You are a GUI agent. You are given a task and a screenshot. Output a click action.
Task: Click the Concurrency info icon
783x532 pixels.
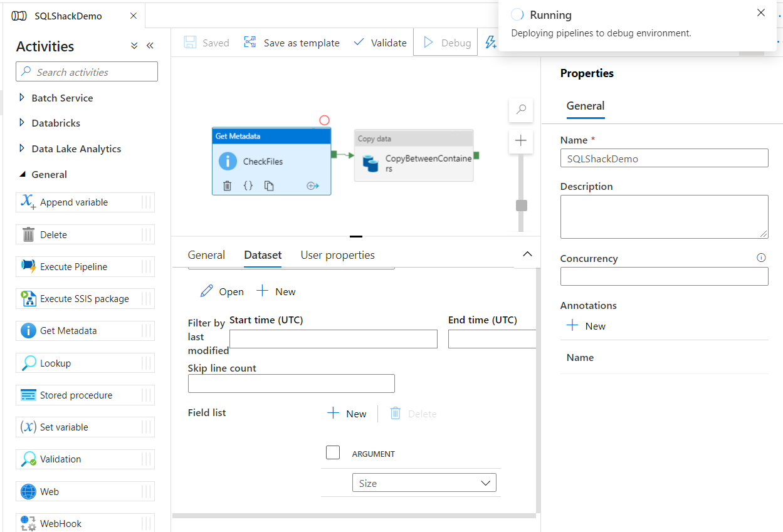click(x=761, y=258)
